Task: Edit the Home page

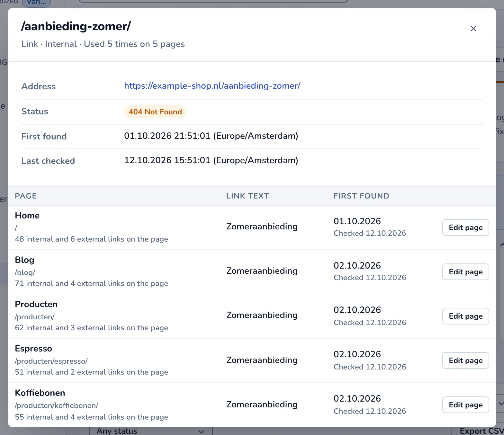Action: [x=465, y=227]
